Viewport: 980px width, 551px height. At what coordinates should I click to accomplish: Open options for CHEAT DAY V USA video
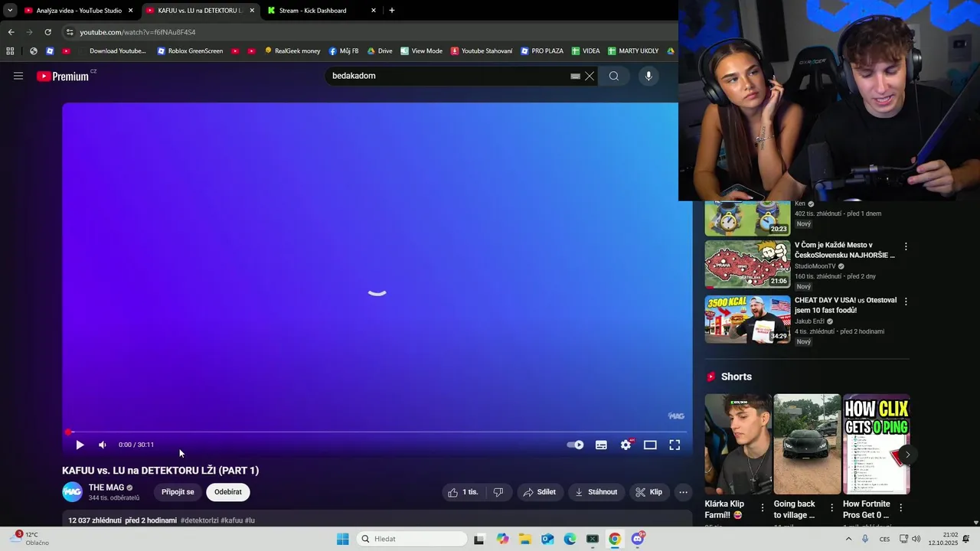coord(906,302)
